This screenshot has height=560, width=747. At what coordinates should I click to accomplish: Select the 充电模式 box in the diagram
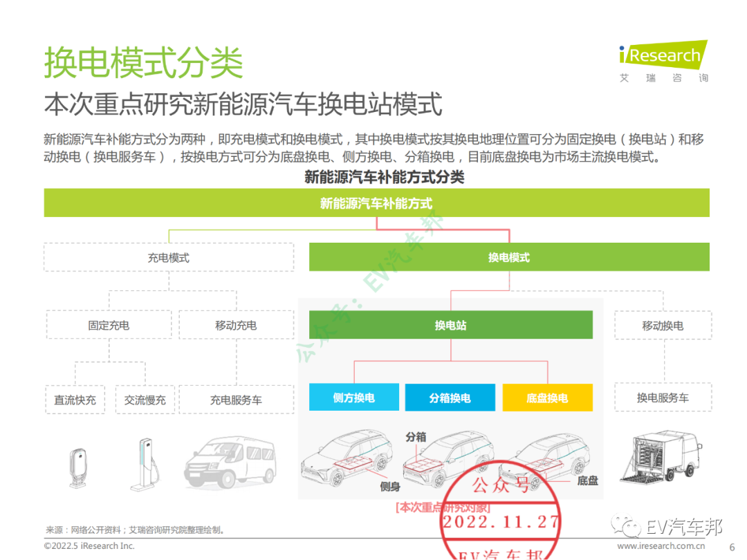[x=169, y=256]
